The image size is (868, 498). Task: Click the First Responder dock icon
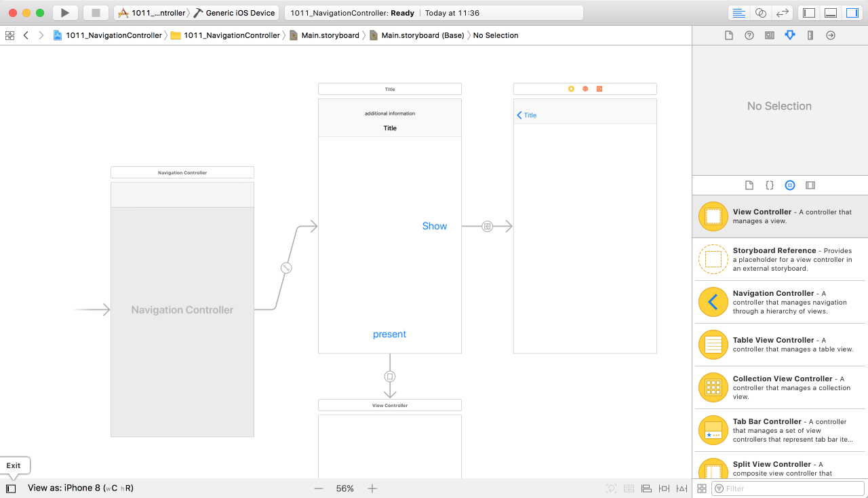(x=585, y=89)
